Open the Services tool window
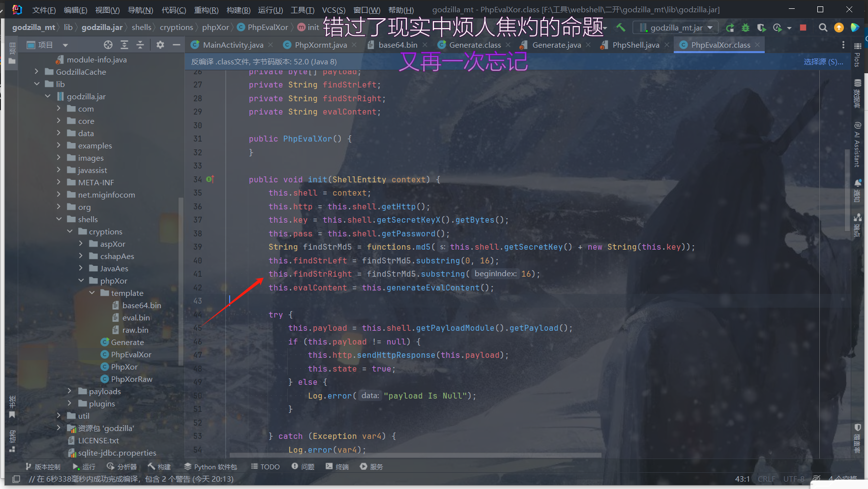 pyautogui.click(x=371, y=467)
